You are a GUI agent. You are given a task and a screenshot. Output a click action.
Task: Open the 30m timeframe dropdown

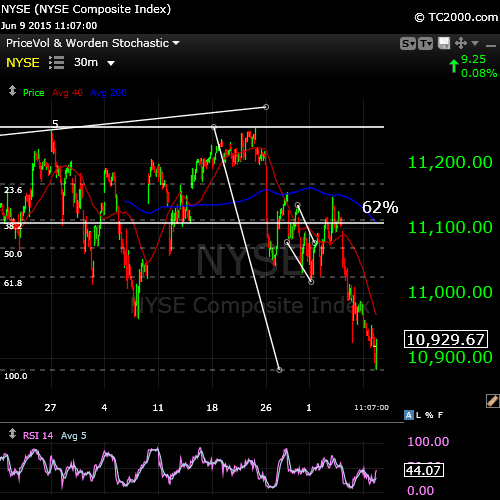pyautogui.click(x=94, y=62)
